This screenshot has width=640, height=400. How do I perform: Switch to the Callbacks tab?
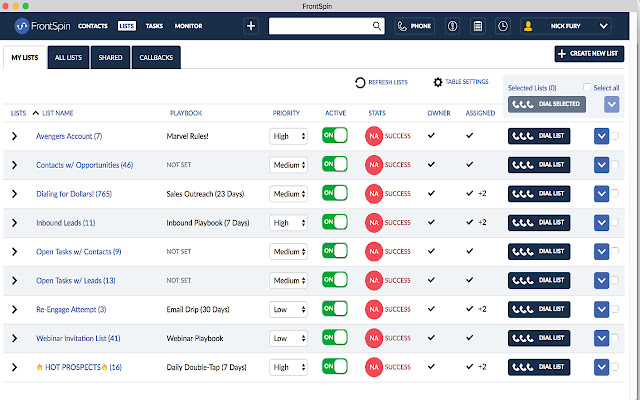tap(156, 58)
